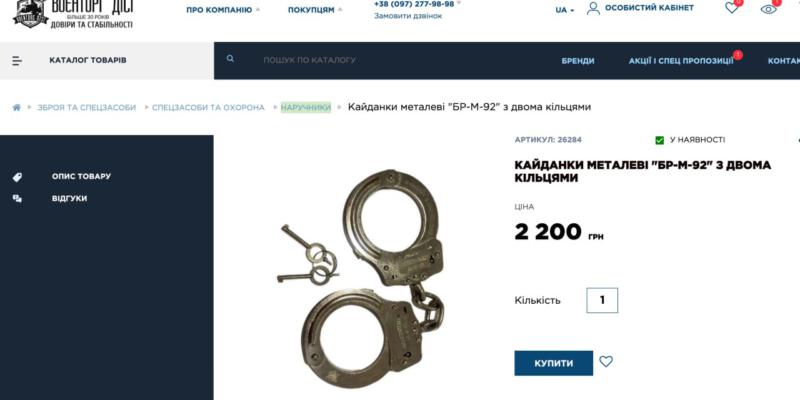Expand the Про компанію dropdown
This screenshot has width=800, height=400.
223,10
